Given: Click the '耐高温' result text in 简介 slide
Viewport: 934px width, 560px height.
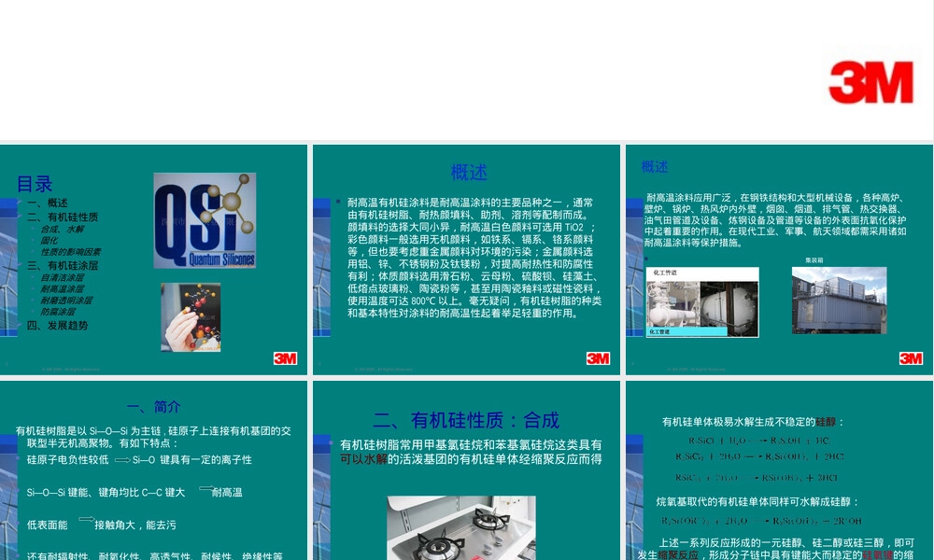Looking at the screenshot, I should pyautogui.click(x=227, y=492).
